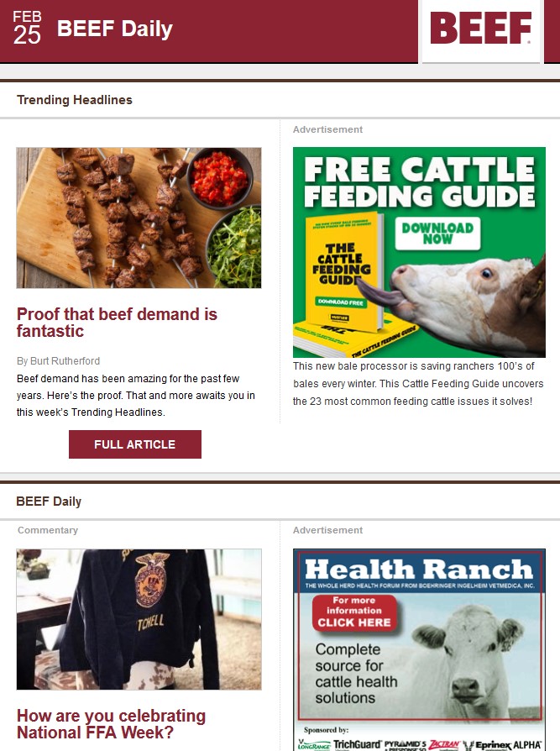Click the BEEF logo in header
Screen dimensions: 560x751
pyautogui.click(x=481, y=28)
